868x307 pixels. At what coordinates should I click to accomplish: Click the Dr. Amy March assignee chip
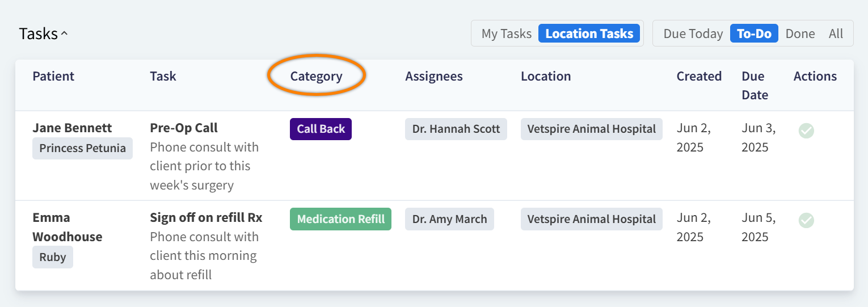pyautogui.click(x=449, y=219)
